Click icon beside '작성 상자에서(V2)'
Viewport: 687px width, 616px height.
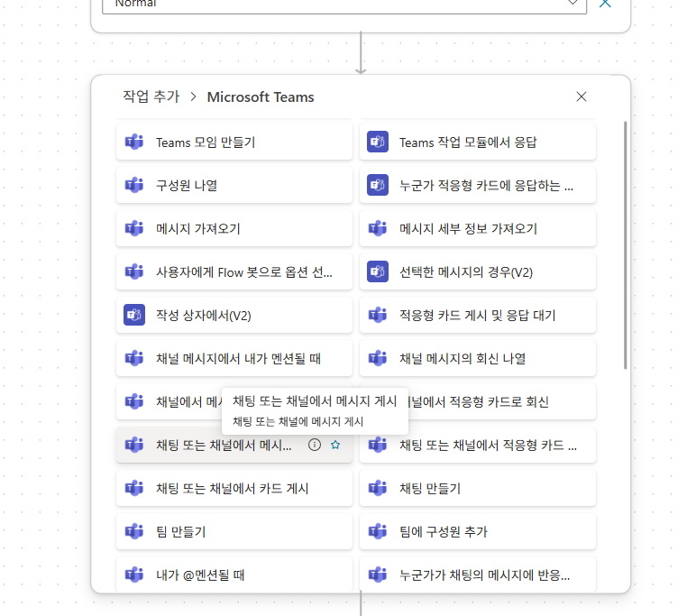click(134, 316)
